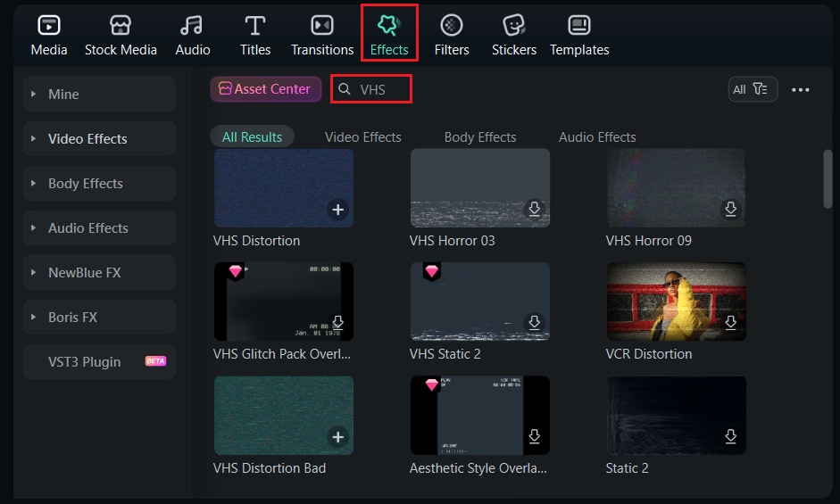The width and height of the screenshot is (840, 504).
Task: Add VHS Distortion Bad with plus icon
Action: (338, 437)
